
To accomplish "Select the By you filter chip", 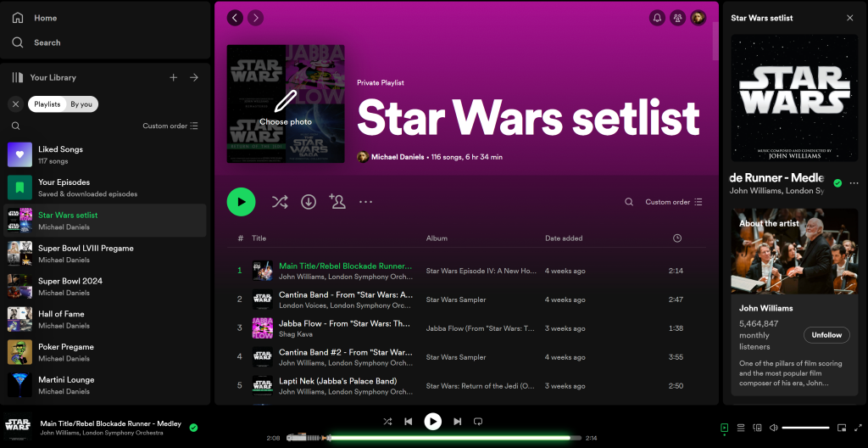I will [81, 104].
